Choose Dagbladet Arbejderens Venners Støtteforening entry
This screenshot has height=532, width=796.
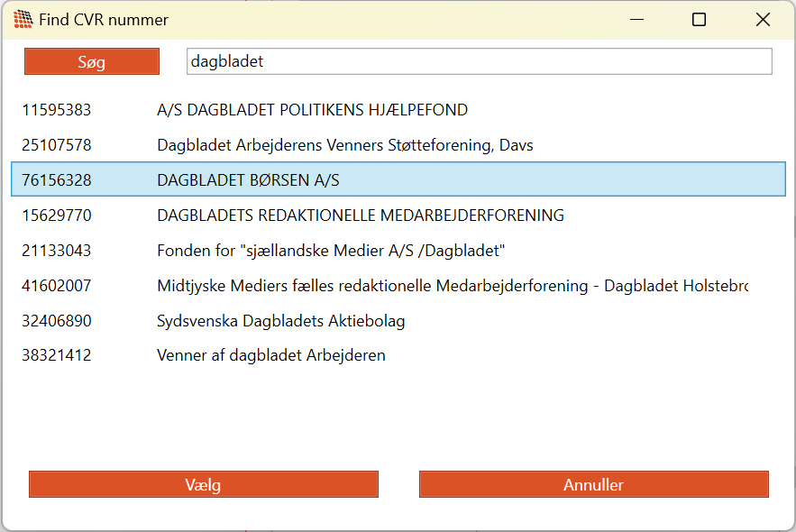[x=344, y=145]
